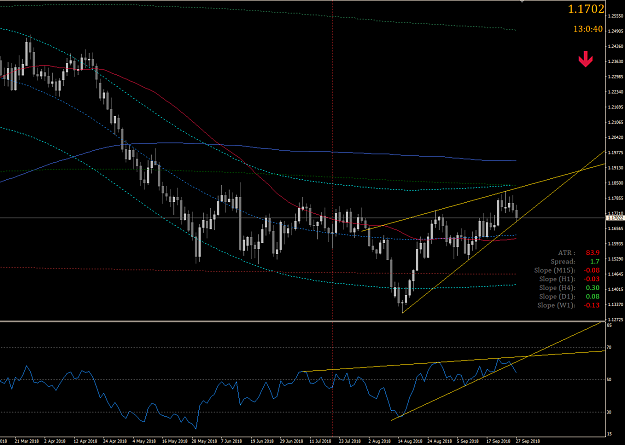This screenshot has width=625, height=445.
Task: Click the Slope (H4) value 0.30
Action: 592,288
